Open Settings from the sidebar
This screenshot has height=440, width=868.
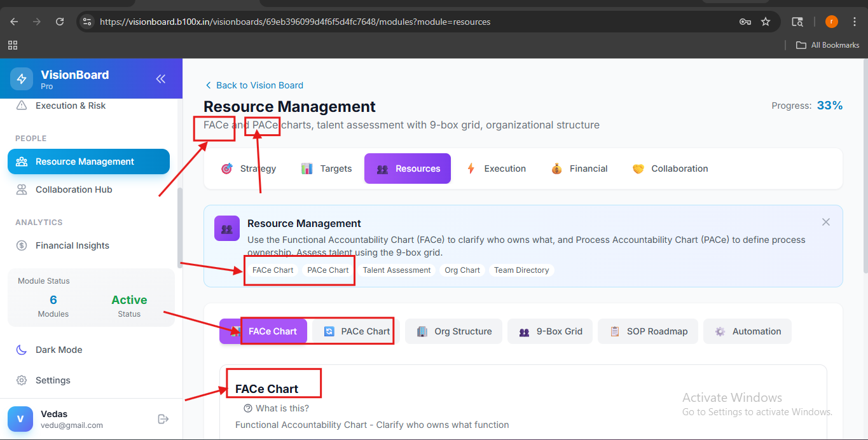(88, 380)
